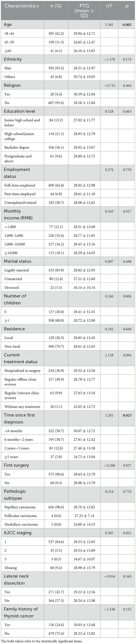The width and height of the screenshot is (136, 644).
Task: Select the Lateral neck dissection heading
Action: tap(16, 579)
